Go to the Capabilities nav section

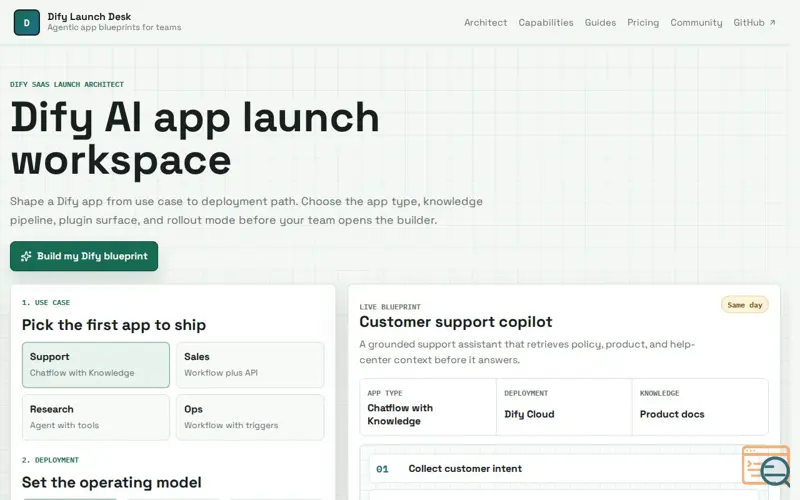pyautogui.click(x=545, y=22)
